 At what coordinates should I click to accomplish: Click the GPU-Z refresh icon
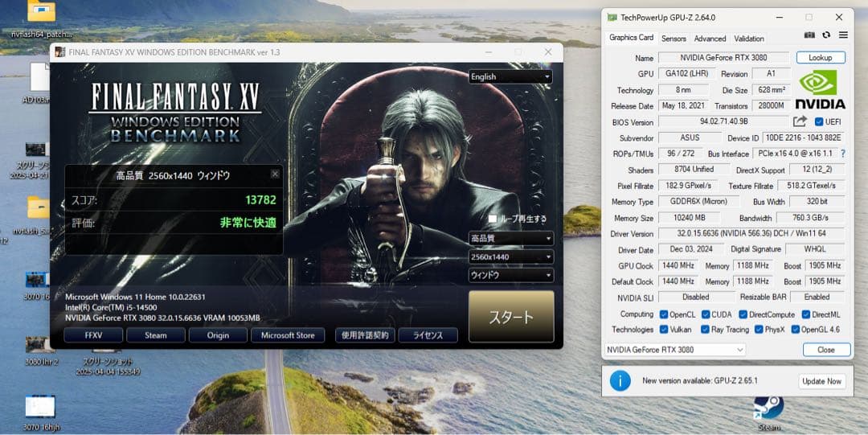826,35
